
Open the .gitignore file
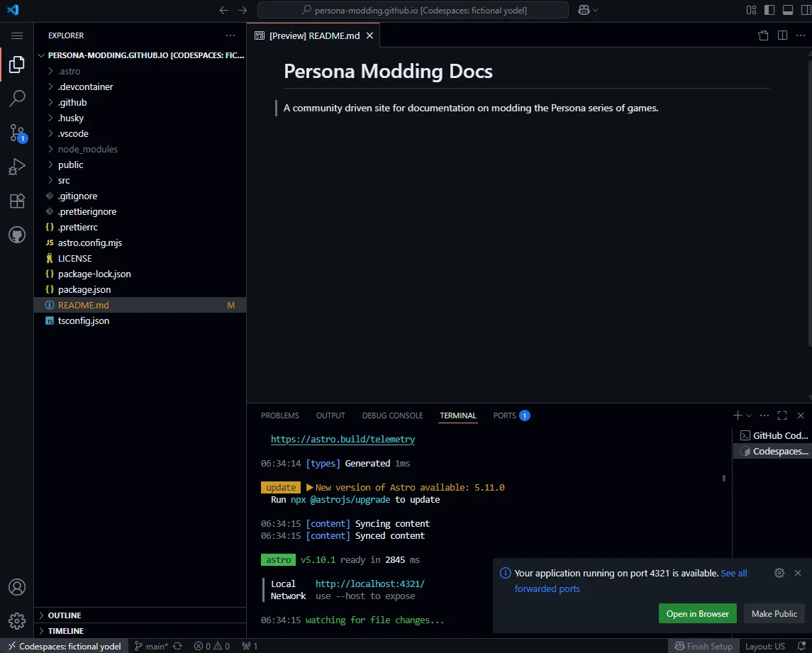(x=140, y=196)
